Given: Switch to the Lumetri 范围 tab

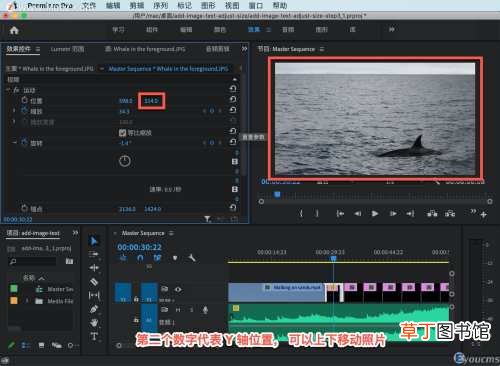Looking at the screenshot, I should click(x=67, y=49).
